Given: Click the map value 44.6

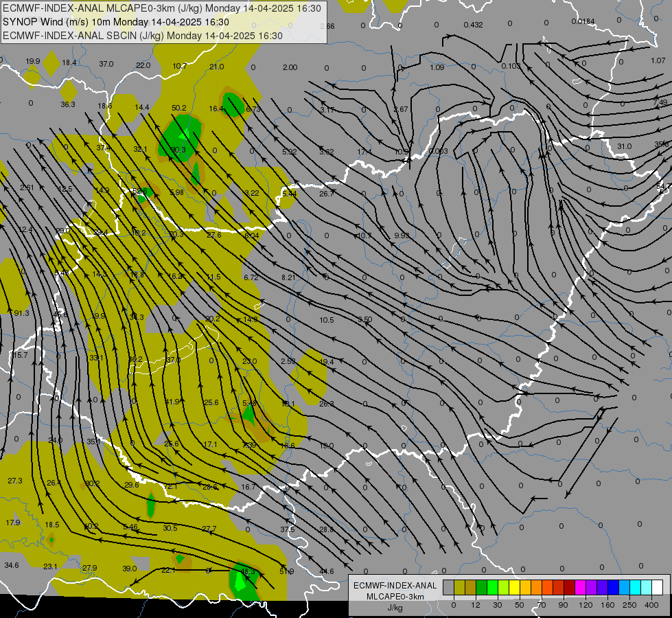Looking at the screenshot, I should click(327, 571).
